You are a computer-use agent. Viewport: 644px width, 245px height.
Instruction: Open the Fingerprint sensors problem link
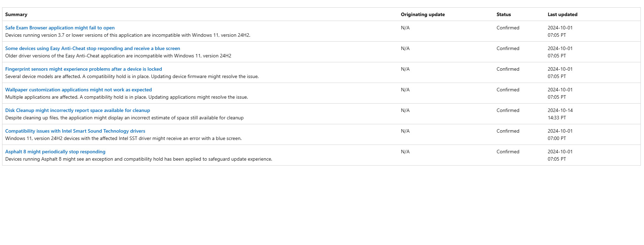[x=83, y=69]
